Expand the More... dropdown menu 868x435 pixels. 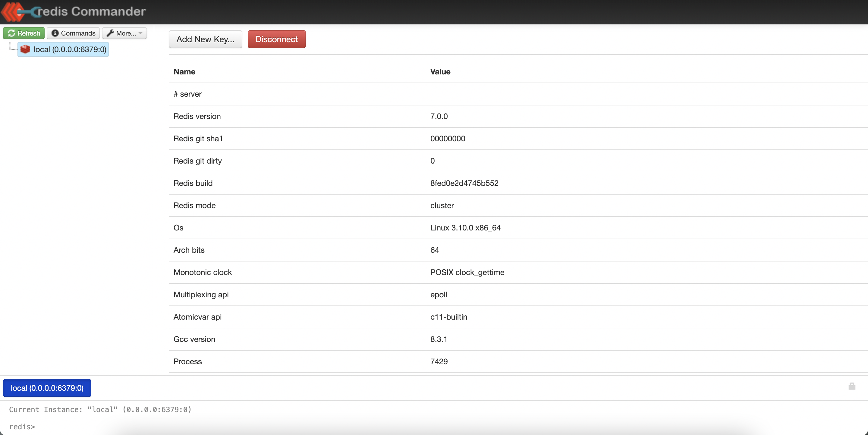(x=124, y=33)
